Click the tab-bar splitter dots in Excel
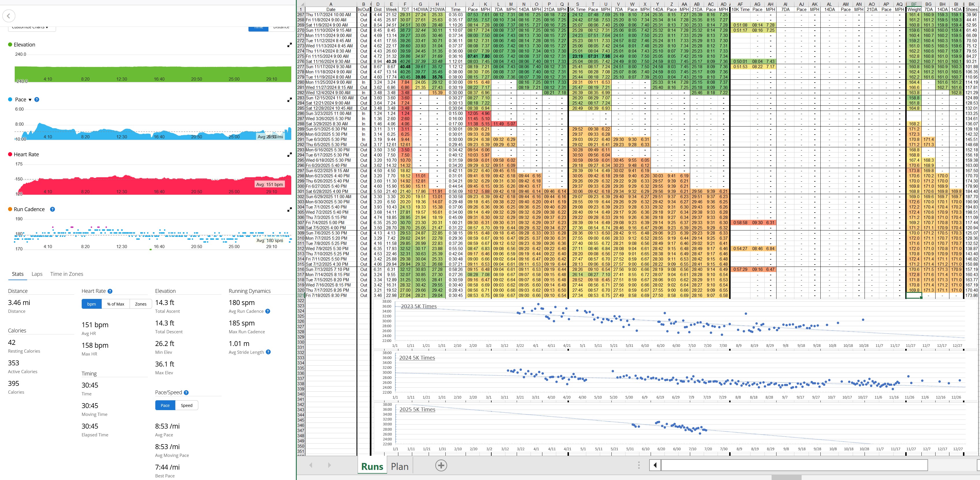 click(x=639, y=465)
